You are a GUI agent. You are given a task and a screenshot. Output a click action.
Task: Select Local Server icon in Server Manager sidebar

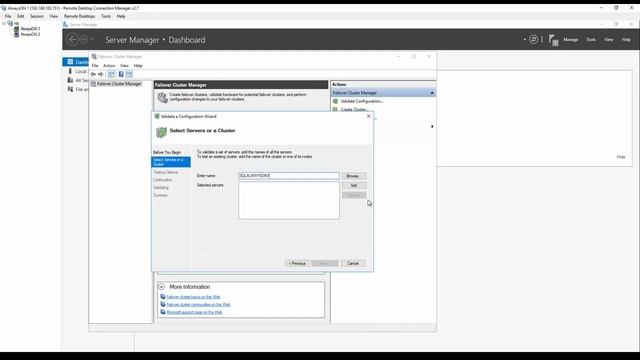click(x=70, y=71)
